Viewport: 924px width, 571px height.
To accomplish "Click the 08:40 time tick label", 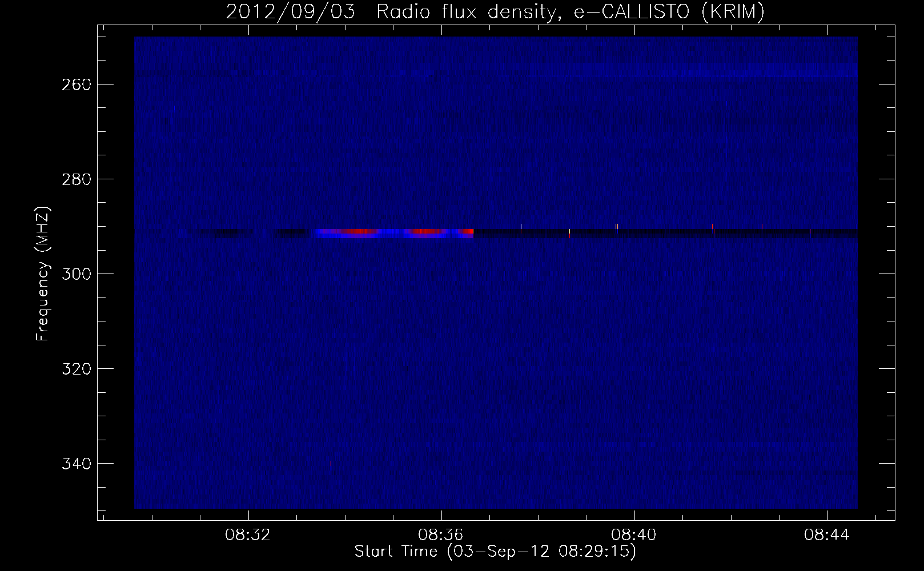I will [634, 535].
